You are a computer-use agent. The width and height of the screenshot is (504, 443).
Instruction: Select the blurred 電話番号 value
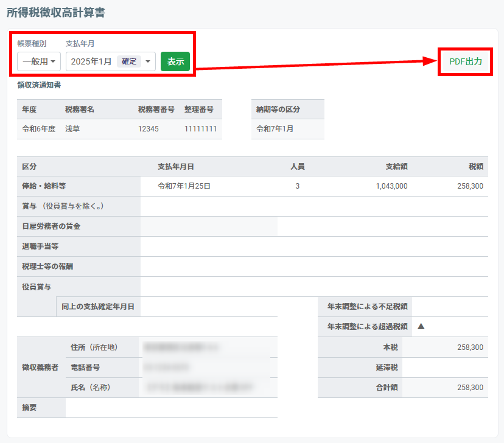[x=166, y=368]
